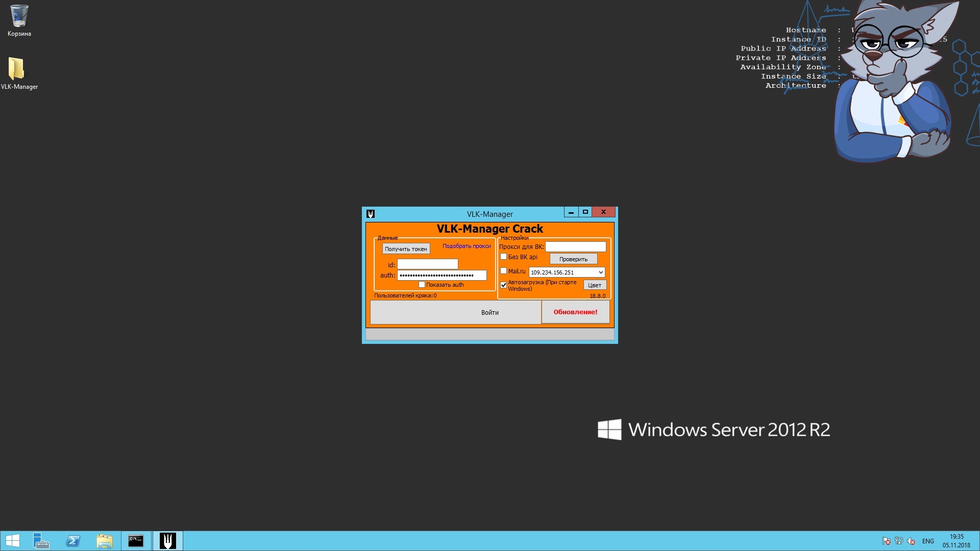The height and width of the screenshot is (551, 980).
Task: Open the Action Center flag tray icon
Action: (x=887, y=541)
